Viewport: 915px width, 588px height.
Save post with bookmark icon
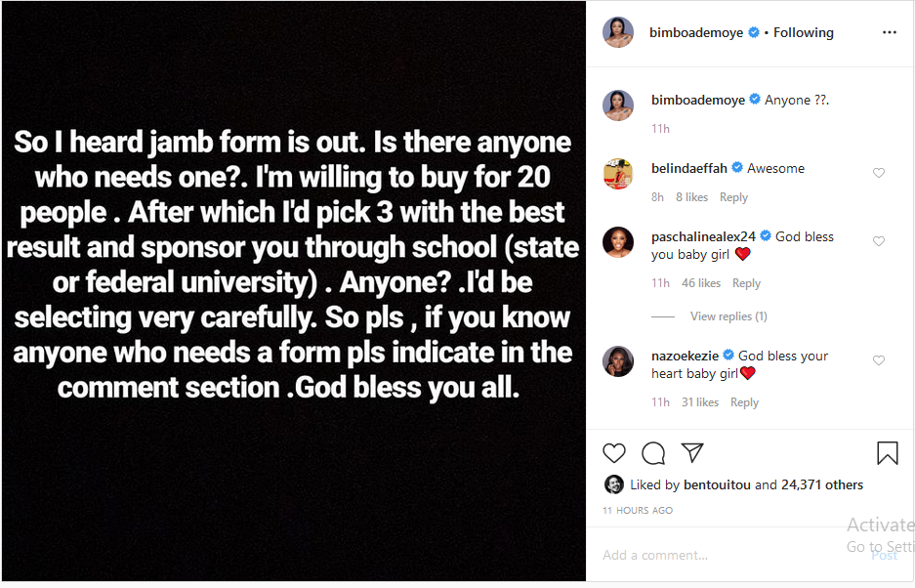click(x=887, y=453)
